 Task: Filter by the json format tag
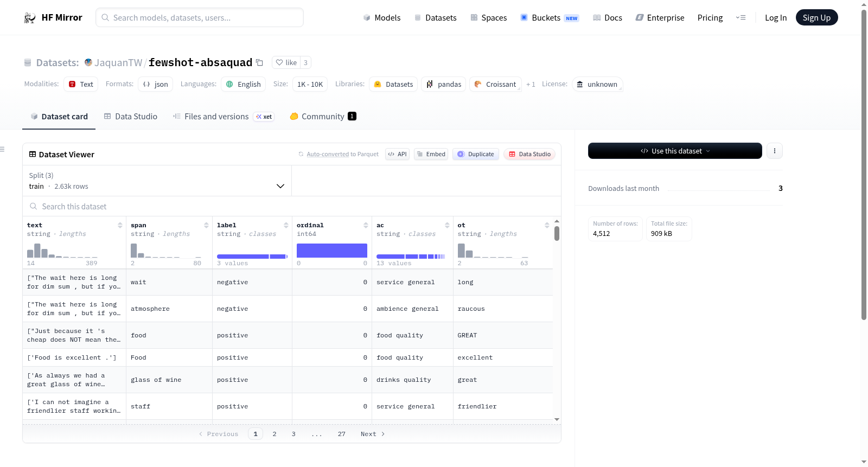point(155,84)
